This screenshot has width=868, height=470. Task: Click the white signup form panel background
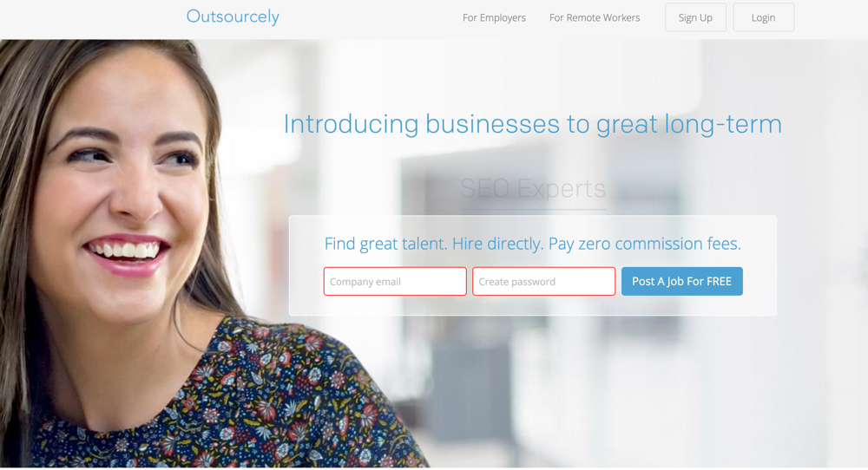pos(533,305)
